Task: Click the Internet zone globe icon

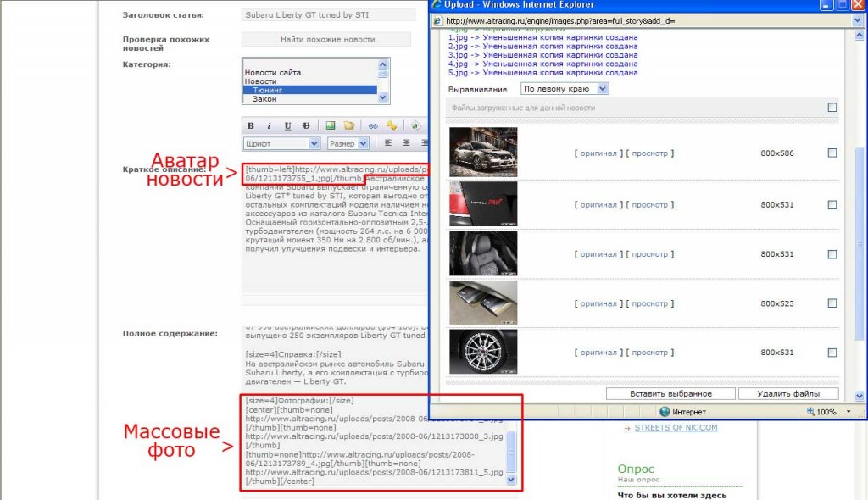Action: [x=665, y=411]
